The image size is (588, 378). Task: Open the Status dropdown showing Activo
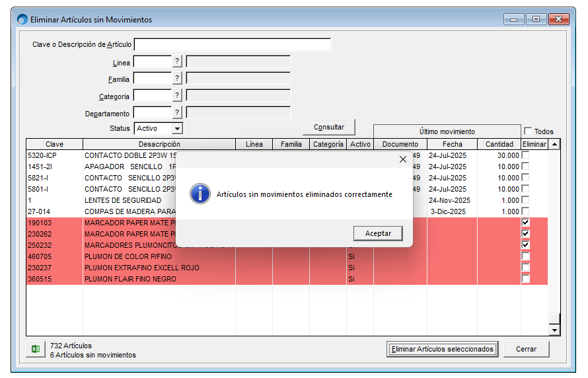click(177, 128)
